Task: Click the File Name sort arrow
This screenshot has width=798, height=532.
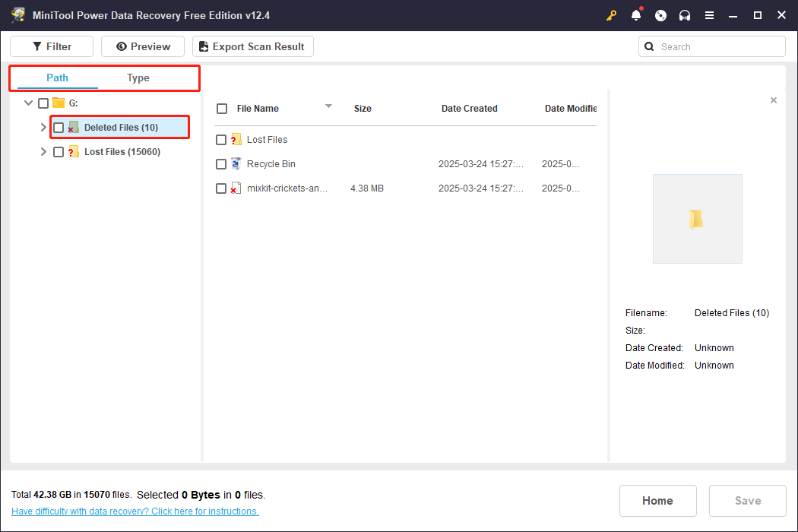Action: pyautogui.click(x=329, y=106)
